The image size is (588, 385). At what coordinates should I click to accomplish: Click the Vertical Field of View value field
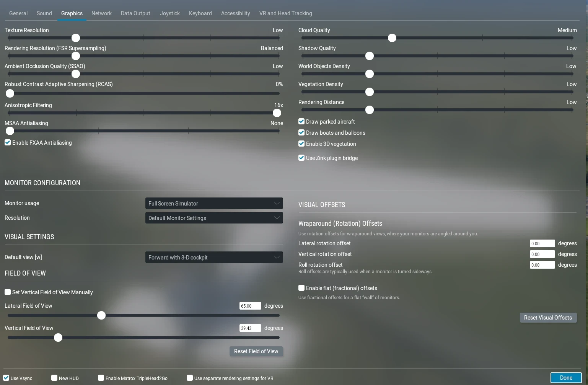pos(250,328)
